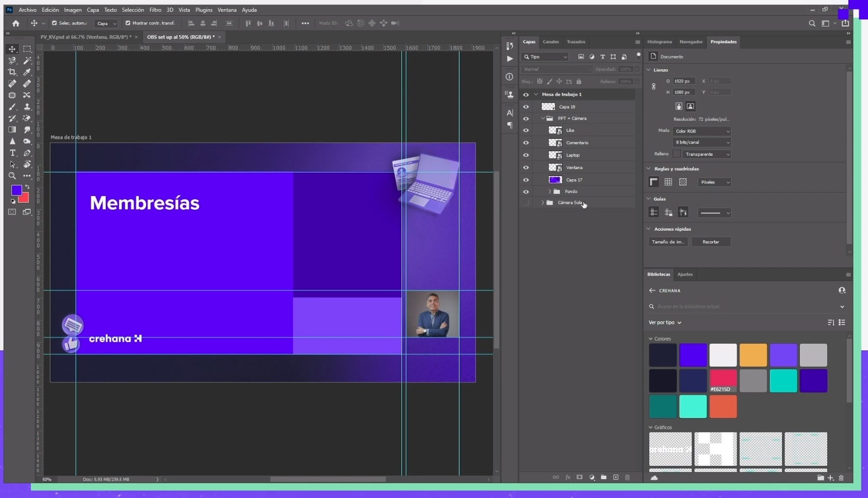The width and height of the screenshot is (868, 498).
Task: Expand the Fondo layer group
Action: coord(549,191)
